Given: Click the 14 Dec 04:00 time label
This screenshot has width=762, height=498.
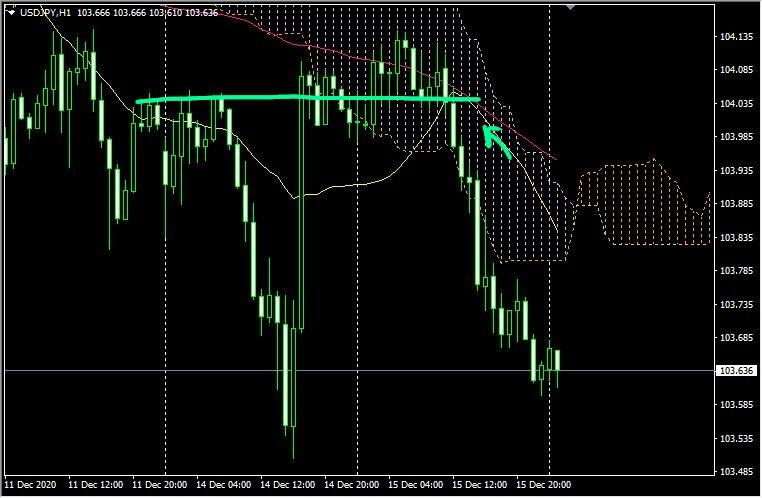Looking at the screenshot, I should tap(224, 484).
